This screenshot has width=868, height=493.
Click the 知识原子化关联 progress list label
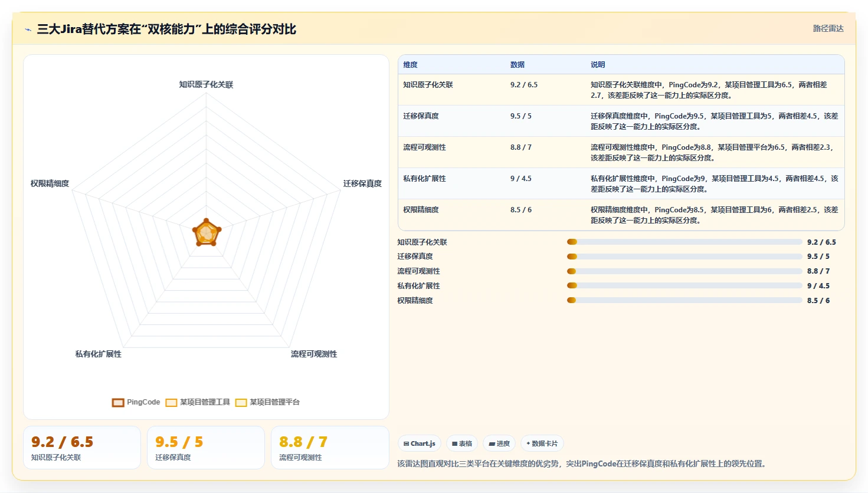pyautogui.click(x=422, y=242)
